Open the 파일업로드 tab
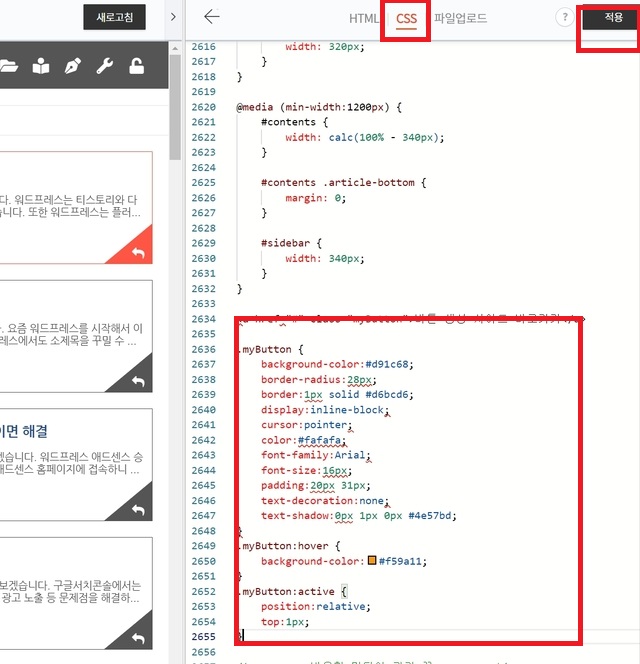640x664 pixels. click(x=460, y=18)
